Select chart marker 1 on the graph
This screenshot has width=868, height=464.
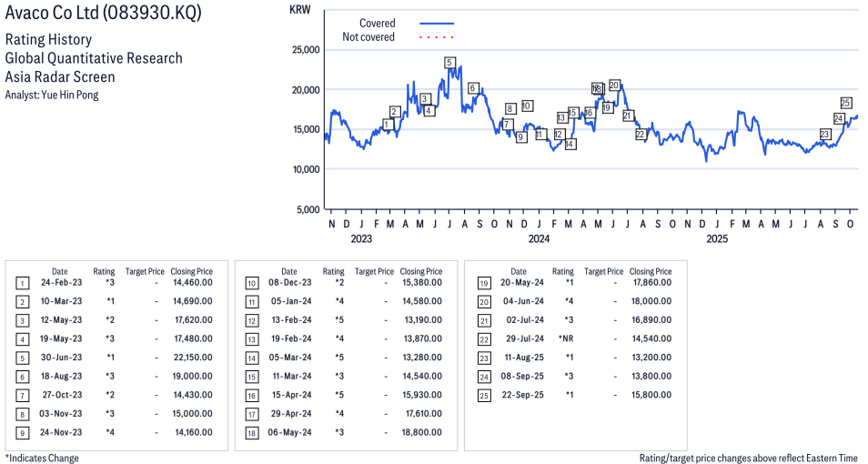[387, 125]
